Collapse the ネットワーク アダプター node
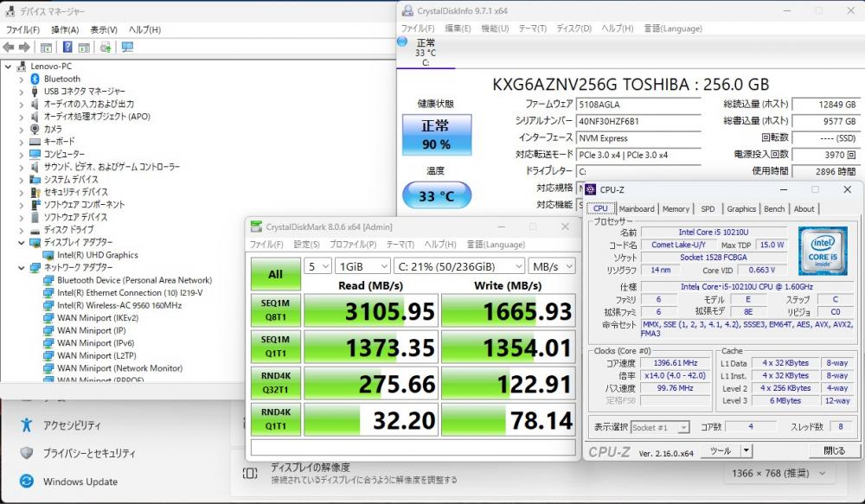This screenshot has height=504, width=865. (22, 268)
